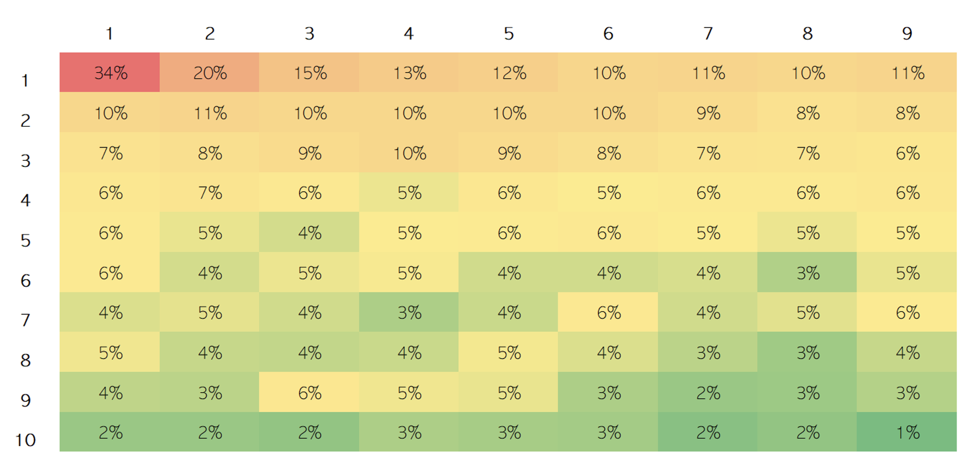Select the dark green 1% cell
Viewport: 980px width, 472px height.
pyautogui.click(x=907, y=432)
